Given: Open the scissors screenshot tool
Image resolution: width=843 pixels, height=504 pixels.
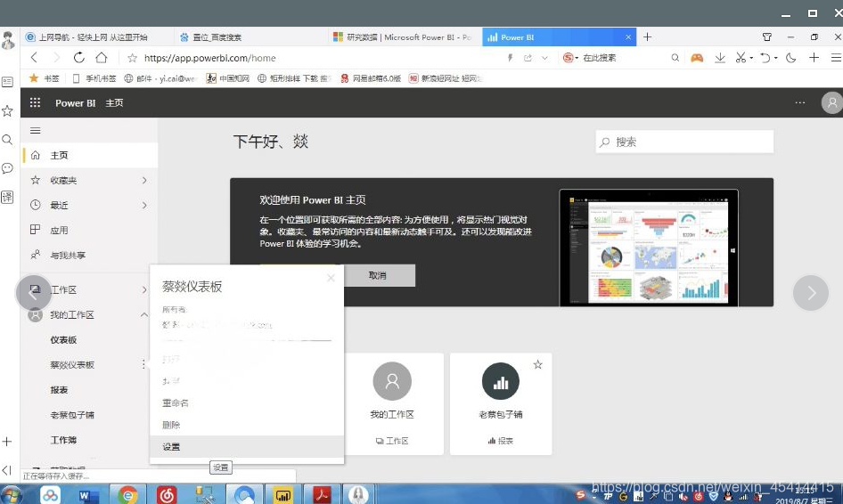Looking at the screenshot, I should point(741,58).
